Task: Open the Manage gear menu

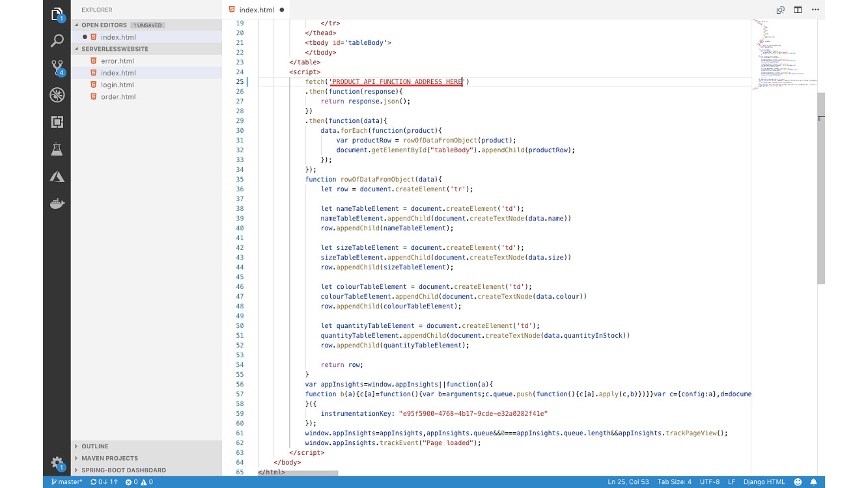Action: click(x=57, y=463)
